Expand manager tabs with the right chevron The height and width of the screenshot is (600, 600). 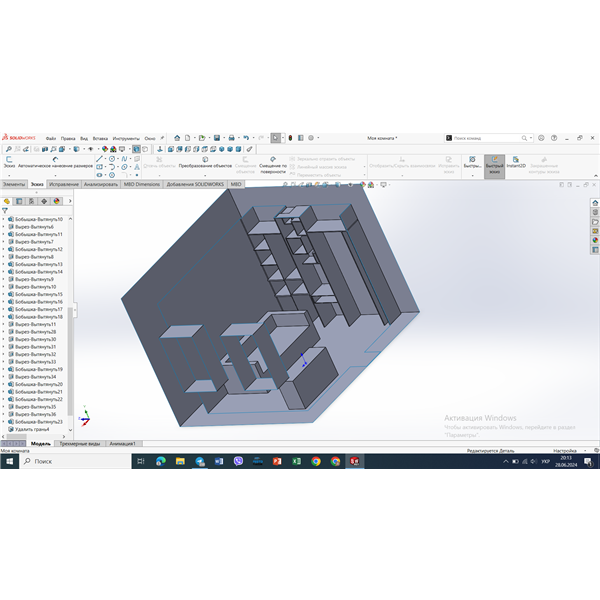coord(70,201)
